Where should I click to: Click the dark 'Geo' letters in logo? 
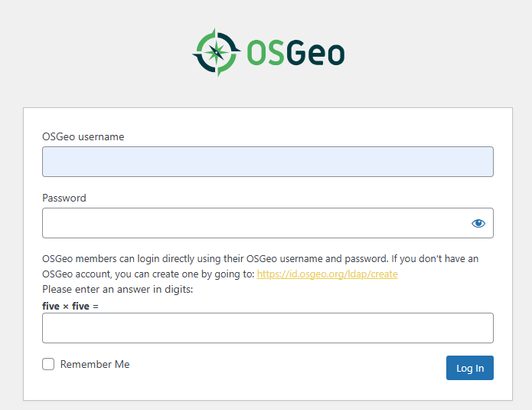click(x=316, y=53)
